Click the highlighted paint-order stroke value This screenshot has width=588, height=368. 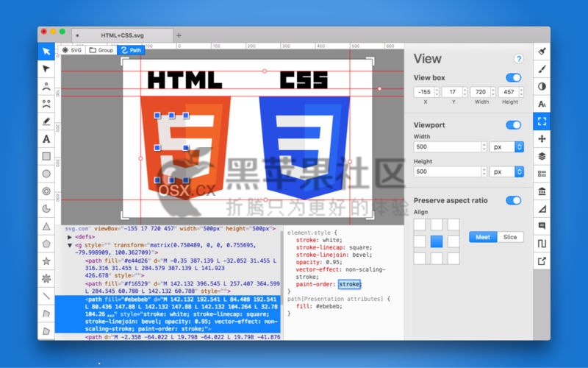coord(349,284)
